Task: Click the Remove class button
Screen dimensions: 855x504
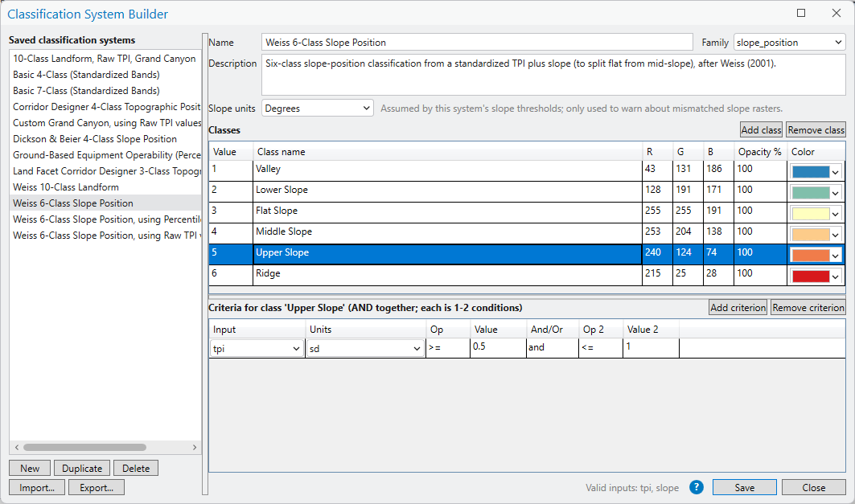Action: (816, 129)
